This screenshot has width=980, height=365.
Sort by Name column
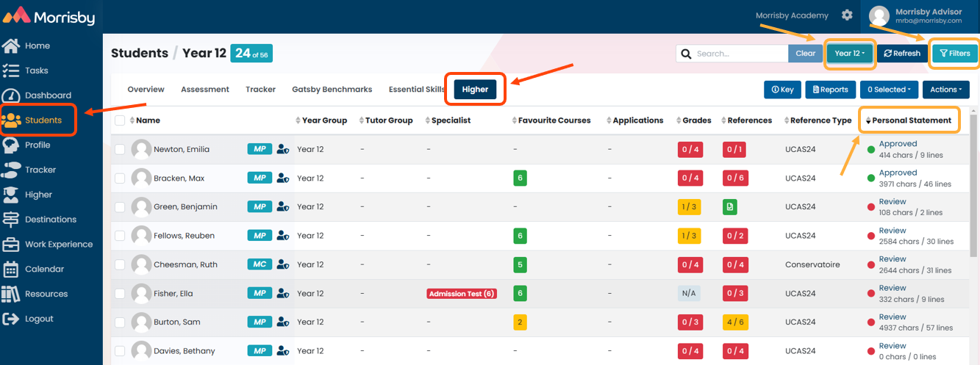click(x=145, y=120)
